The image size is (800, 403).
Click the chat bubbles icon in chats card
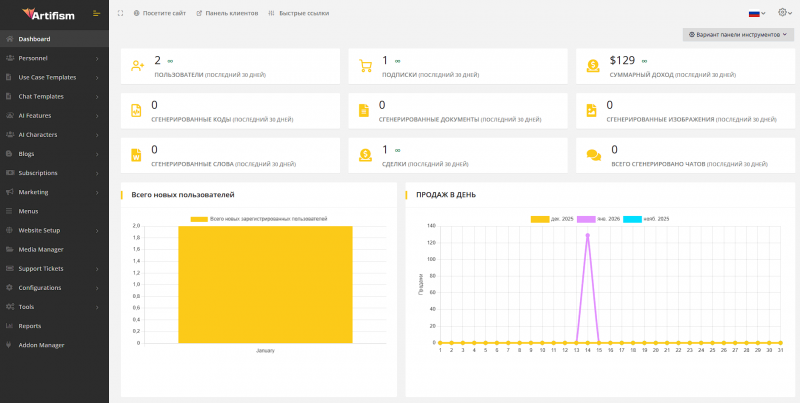[593, 155]
